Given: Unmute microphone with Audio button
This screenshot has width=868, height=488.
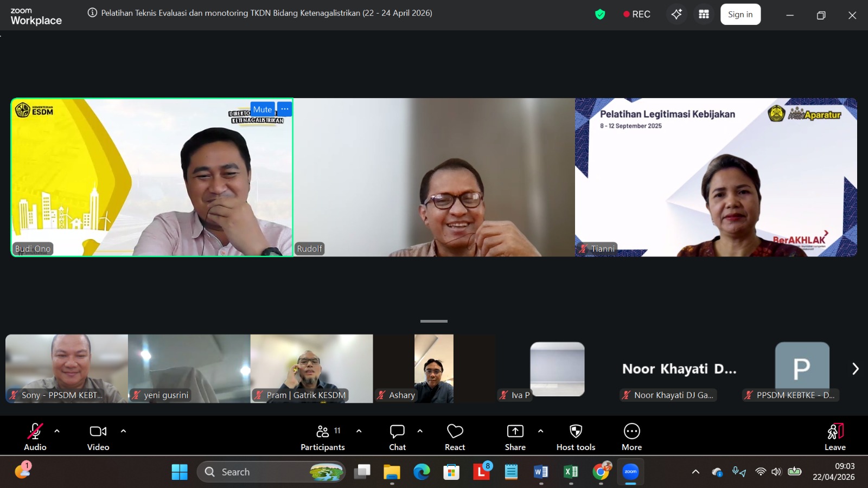Looking at the screenshot, I should point(35,436).
